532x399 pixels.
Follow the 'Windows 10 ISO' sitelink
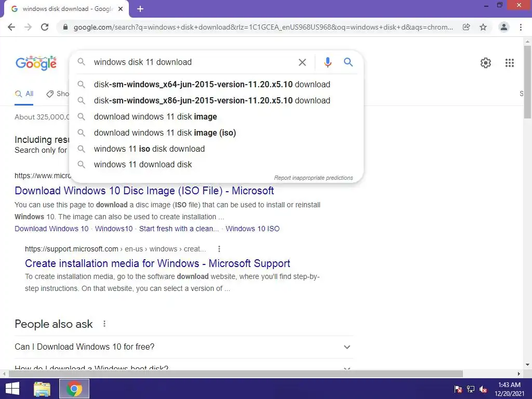(x=252, y=229)
